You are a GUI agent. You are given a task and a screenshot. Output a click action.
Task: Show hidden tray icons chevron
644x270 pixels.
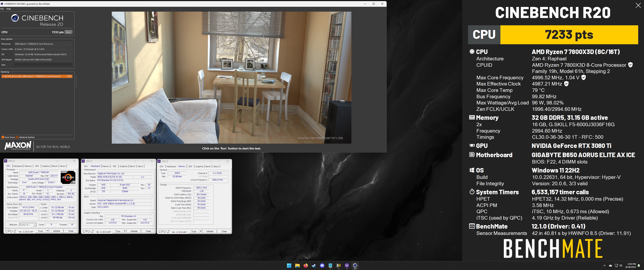(x=604, y=265)
